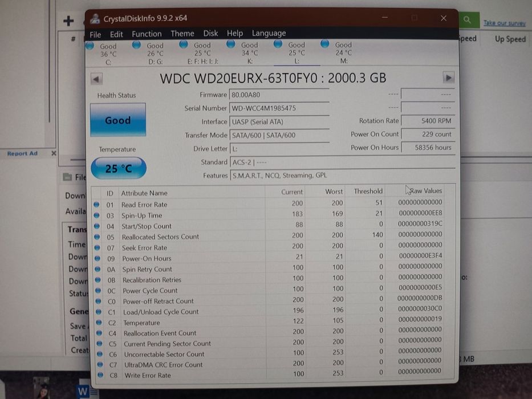The height and width of the screenshot is (399, 532).
Task: Click the green search button in background window
Action: [468, 20]
